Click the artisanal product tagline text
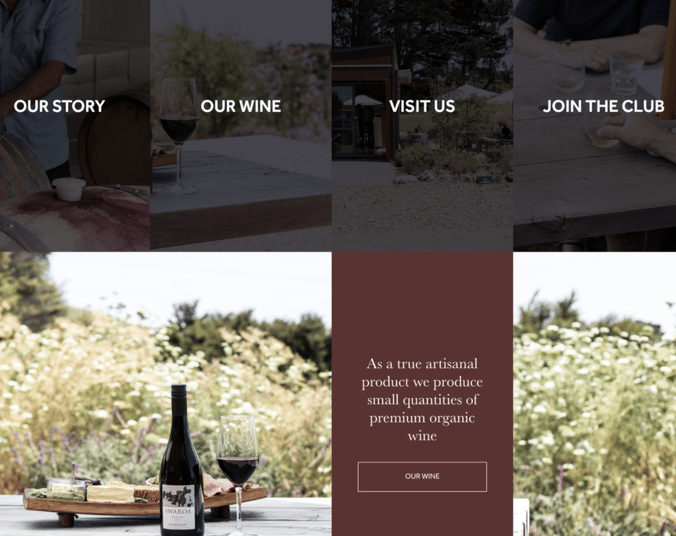Viewport: 676px width, 536px height. tap(422, 400)
